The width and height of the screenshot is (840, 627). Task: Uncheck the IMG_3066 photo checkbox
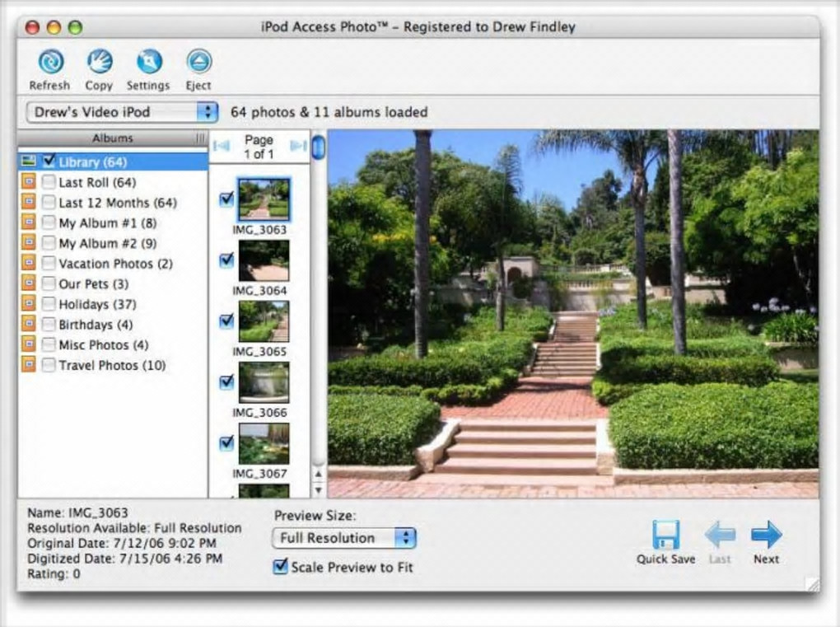[x=227, y=381]
